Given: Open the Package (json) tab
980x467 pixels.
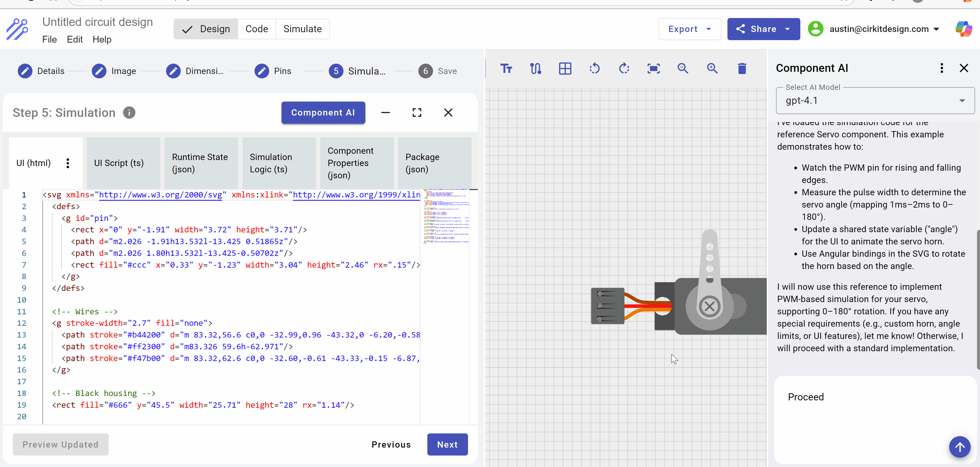Looking at the screenshot, I should [434, 163].
